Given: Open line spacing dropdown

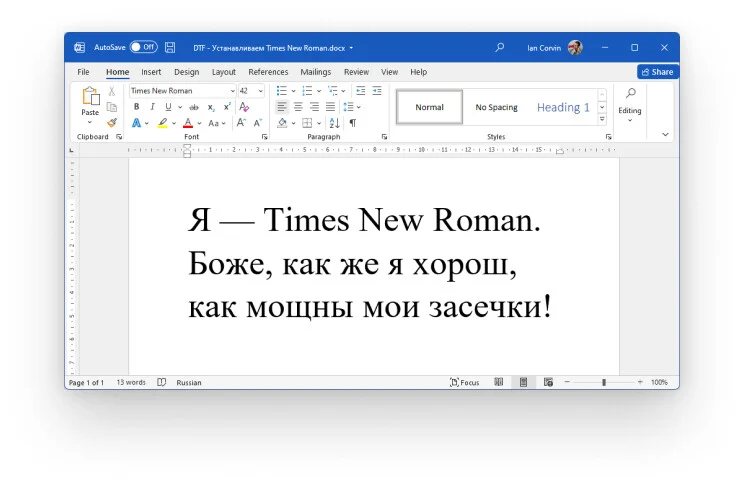Looking at the screenshot, I should [359, 107].
